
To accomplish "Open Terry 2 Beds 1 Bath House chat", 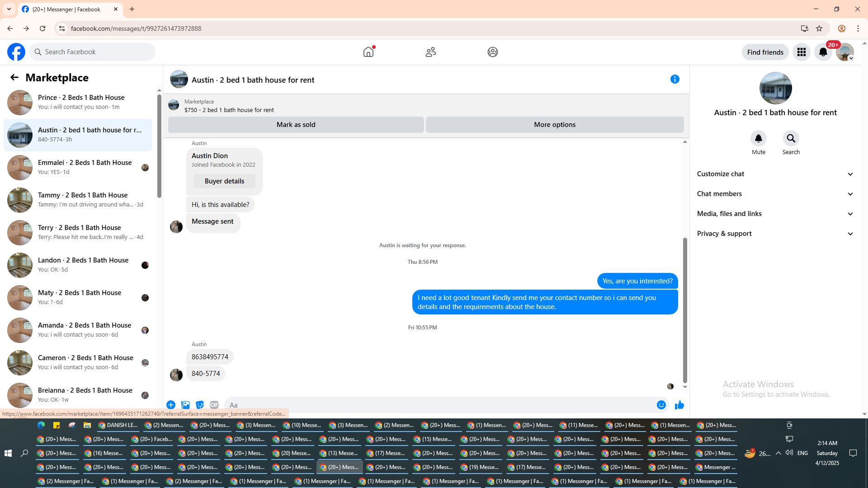I will tap(78, 233).
